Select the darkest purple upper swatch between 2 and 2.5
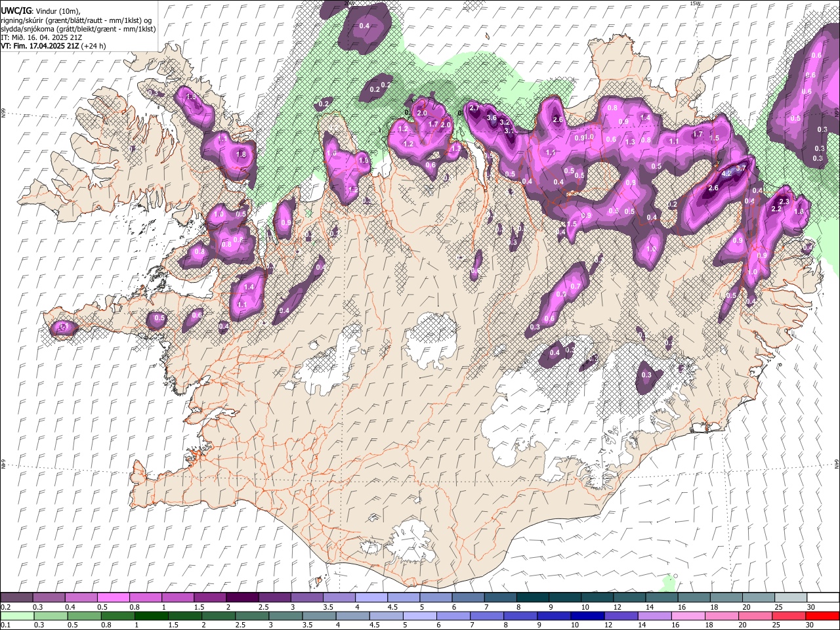This screenshot has height=630, width=840. click(242, 598)
